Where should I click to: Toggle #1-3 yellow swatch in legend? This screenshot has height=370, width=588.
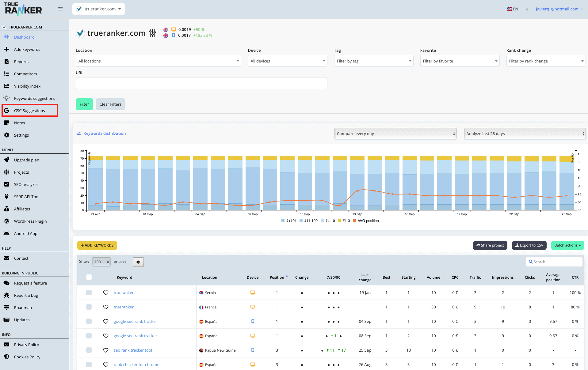pos(339,221)
